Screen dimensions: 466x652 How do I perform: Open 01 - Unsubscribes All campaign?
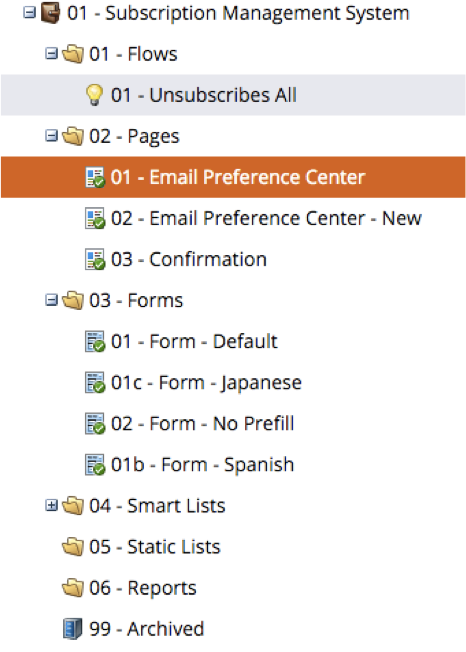pos(204,95)
